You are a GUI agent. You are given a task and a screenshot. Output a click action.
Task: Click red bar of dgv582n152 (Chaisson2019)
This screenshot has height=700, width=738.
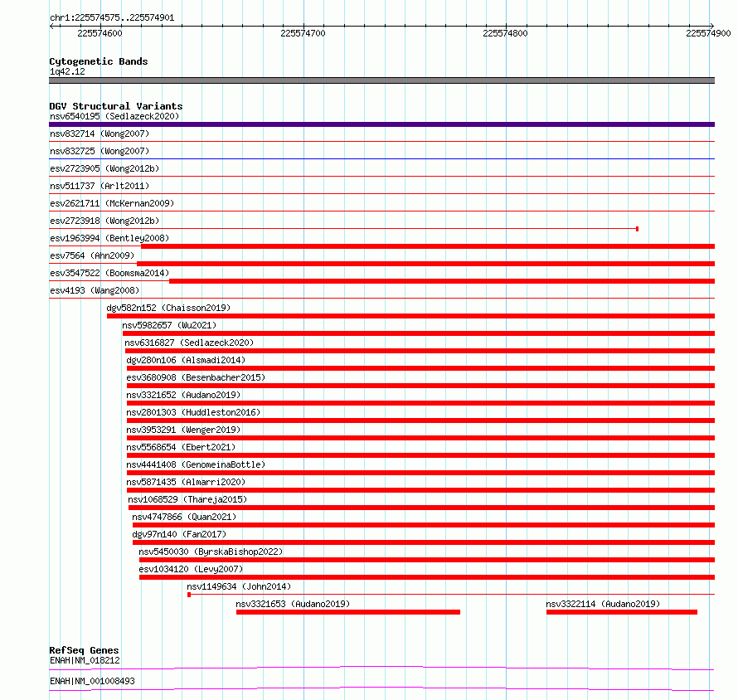pos(411,316)
